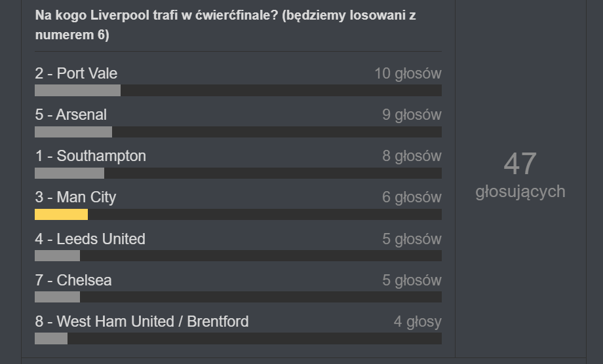The image size is (603, 364).
Task: Pick the "1 - Southampton" poll option
Action: point(90,156)
